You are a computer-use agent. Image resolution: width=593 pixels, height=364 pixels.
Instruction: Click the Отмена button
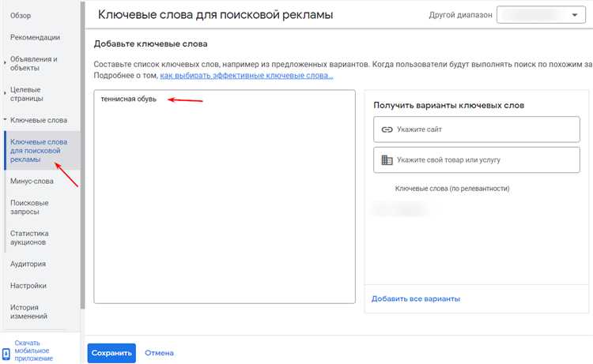tap(159, 353)
